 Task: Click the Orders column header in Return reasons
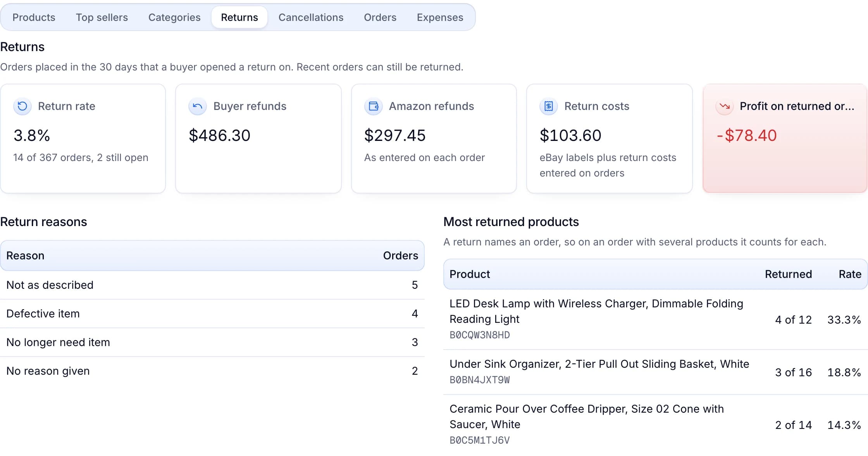[401, 256]
